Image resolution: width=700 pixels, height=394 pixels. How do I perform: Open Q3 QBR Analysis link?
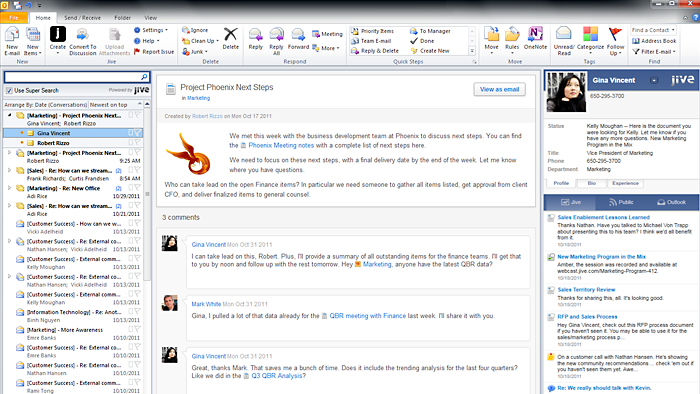[x=277, y=376]
